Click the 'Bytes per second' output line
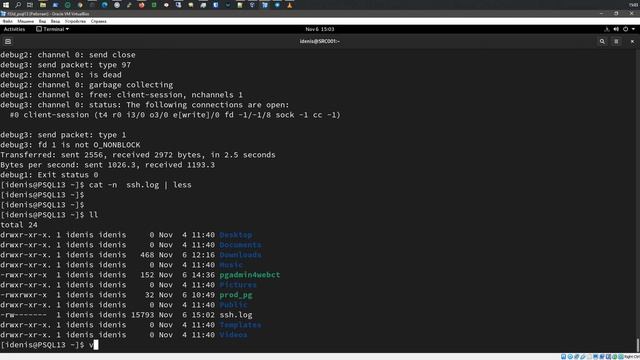This screenshot has height=360, width=640. click(x=107, y=165)
